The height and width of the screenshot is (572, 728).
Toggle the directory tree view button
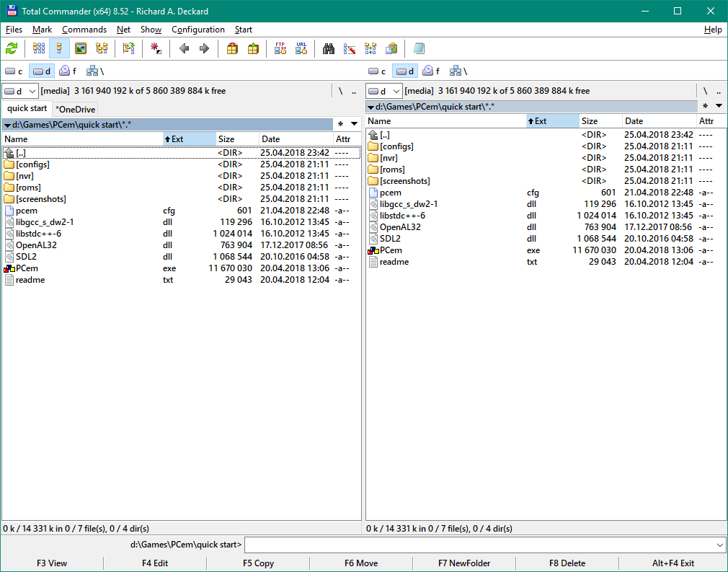(102, 49)
